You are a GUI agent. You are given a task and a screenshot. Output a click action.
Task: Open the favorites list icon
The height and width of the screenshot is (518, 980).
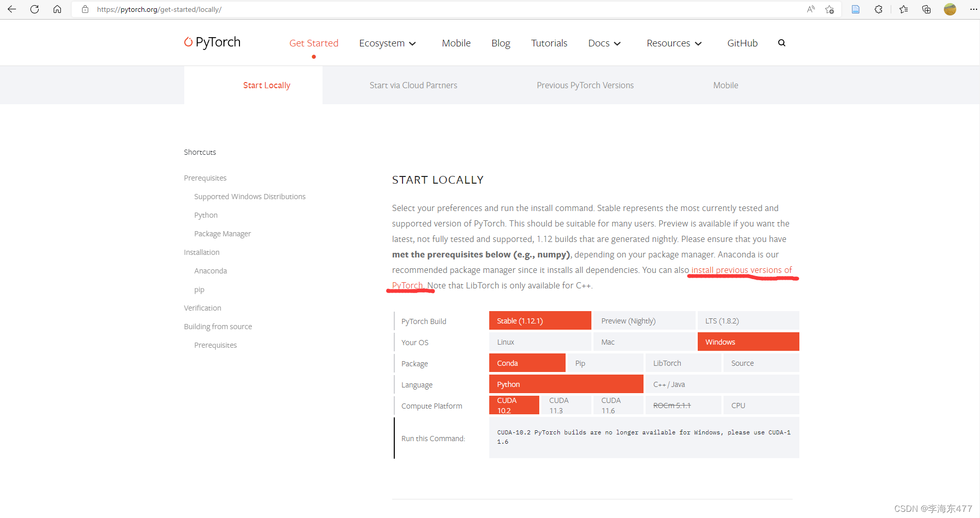(x=903, y=9)
